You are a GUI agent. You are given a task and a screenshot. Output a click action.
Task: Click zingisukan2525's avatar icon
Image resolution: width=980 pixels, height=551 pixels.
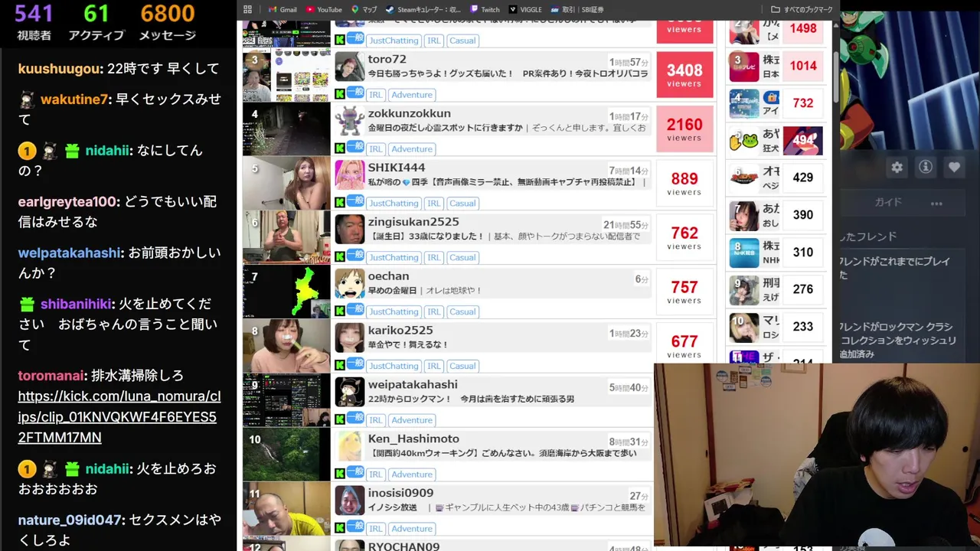click(x=350, y=230)
